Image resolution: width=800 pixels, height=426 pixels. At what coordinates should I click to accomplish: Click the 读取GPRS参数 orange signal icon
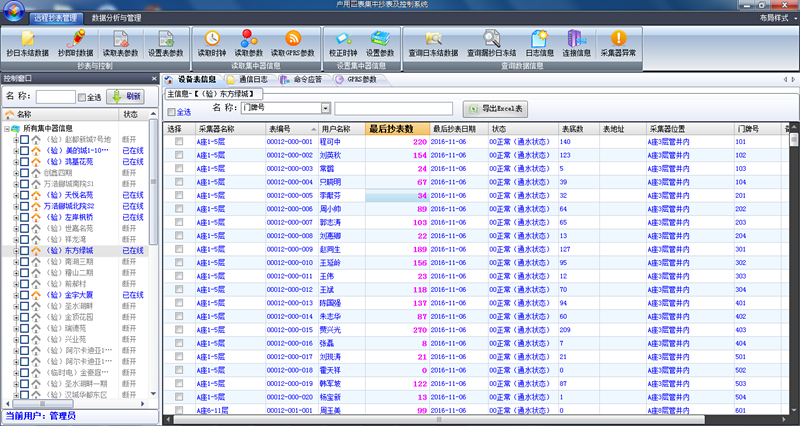[x=293, y=38]
